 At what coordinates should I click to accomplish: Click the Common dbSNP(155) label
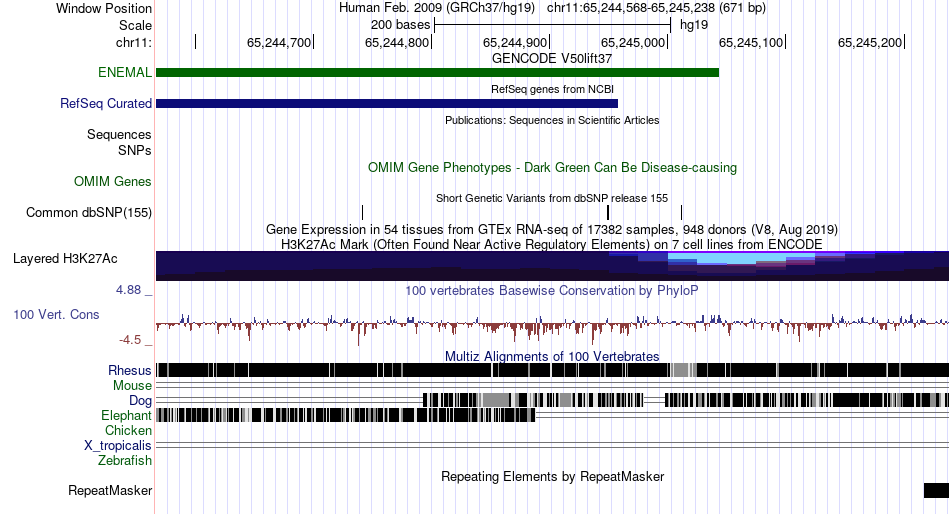tap(89, 213)
